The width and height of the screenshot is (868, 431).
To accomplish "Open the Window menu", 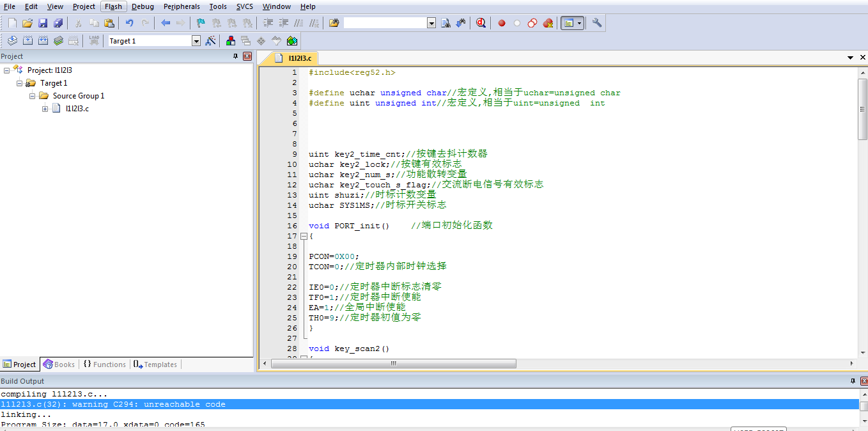I will pos(277,6).
